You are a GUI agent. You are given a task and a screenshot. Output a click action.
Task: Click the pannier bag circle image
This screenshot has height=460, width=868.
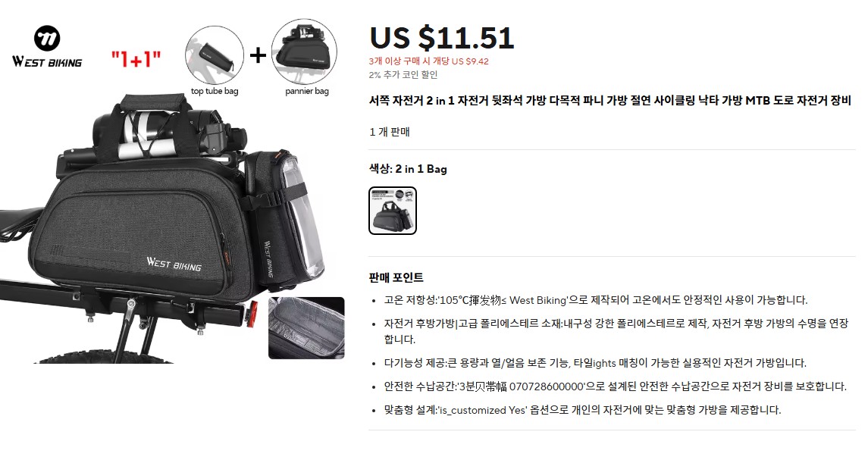point(304,52)
